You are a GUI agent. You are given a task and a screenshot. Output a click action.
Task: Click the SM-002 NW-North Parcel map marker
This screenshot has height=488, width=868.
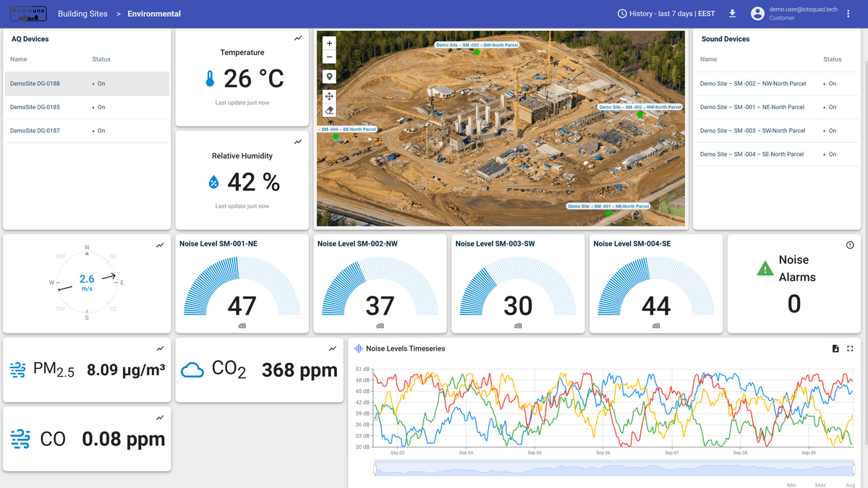pos(639,114)
